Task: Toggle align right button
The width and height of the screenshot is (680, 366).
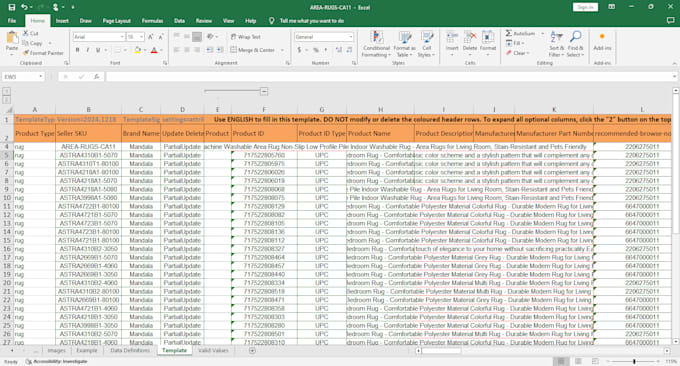Action: pyautogui.click(x=197, y=50)
